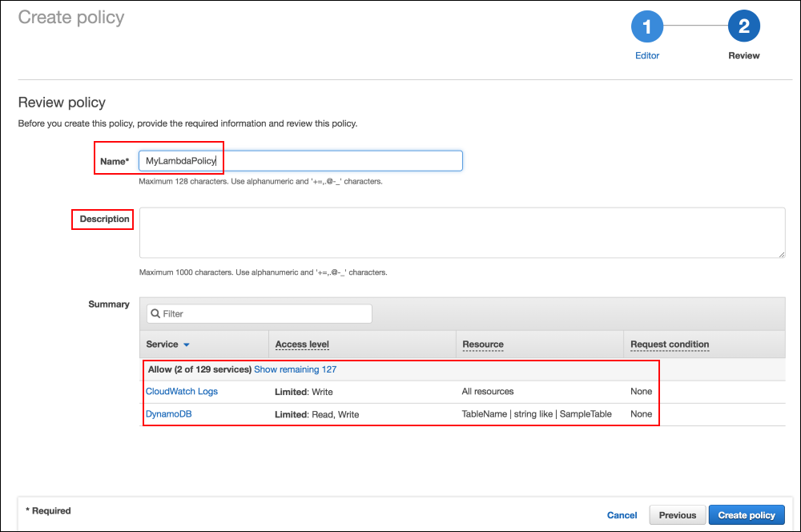Sort by the Access level column header
The image size is (801, 532).
(x=302, y=344)
